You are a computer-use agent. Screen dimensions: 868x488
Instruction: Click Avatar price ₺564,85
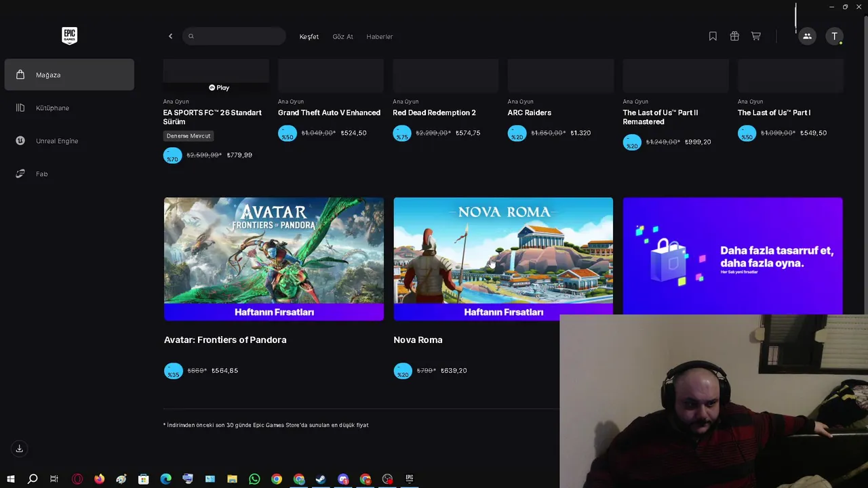click(x=224, y=371)
